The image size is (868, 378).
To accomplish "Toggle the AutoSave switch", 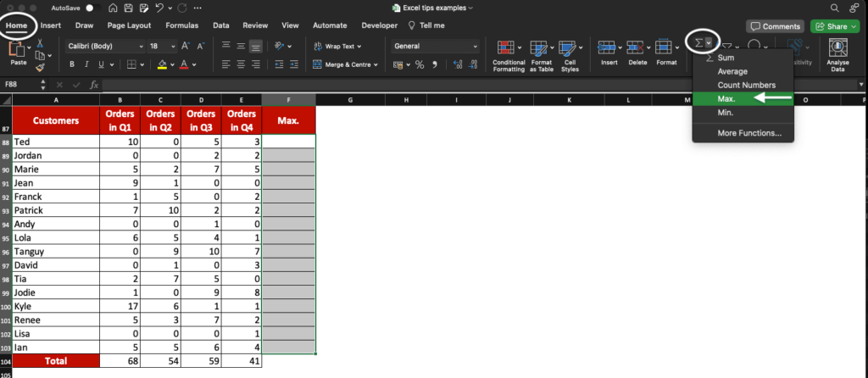I will pos(89,7).
